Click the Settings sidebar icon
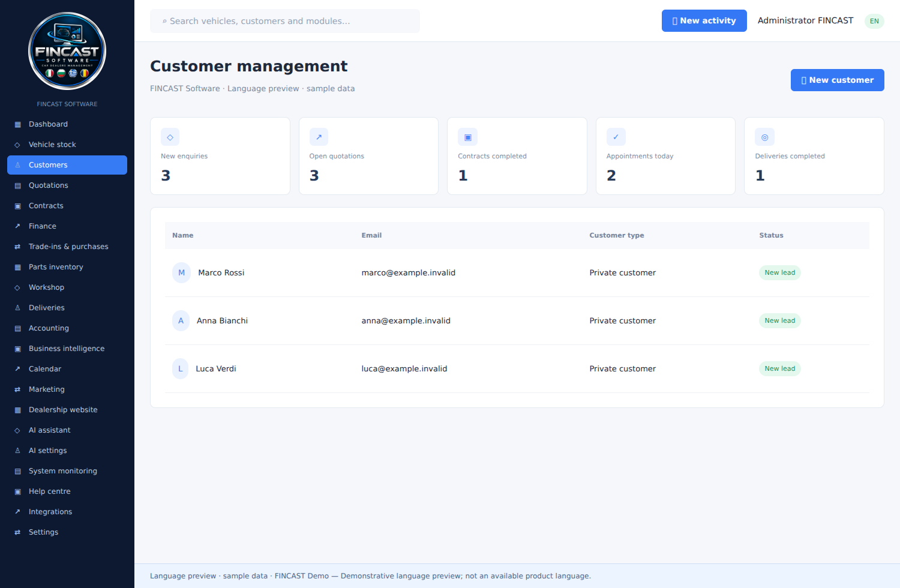 [x=17, y=532]
